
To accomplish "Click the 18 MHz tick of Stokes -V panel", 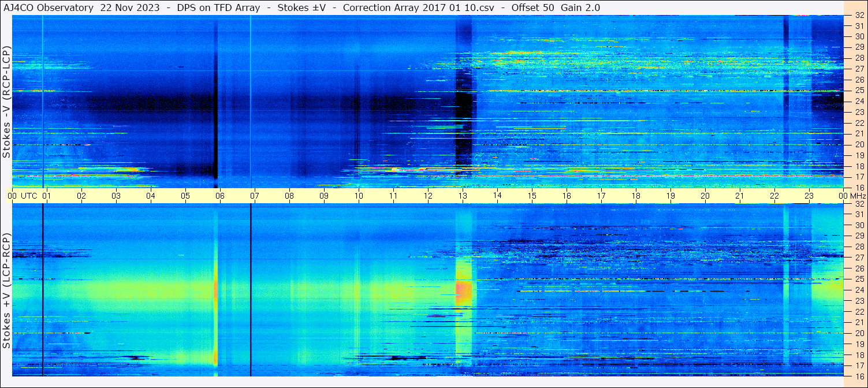I will [859, 166].
